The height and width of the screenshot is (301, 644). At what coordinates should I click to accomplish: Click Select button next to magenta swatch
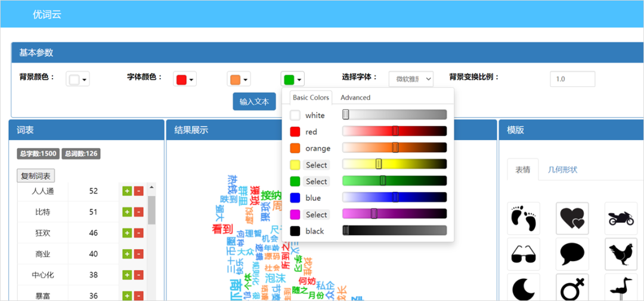click(316, 215)
